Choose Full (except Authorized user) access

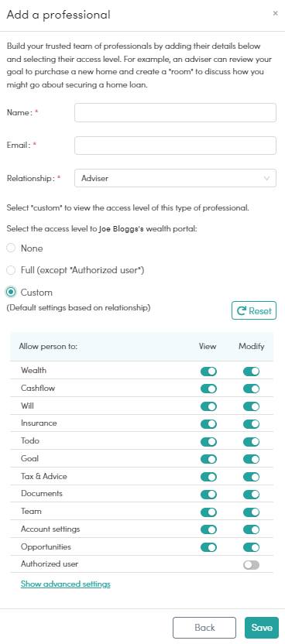pyautogui.click(x=11, y=270)
